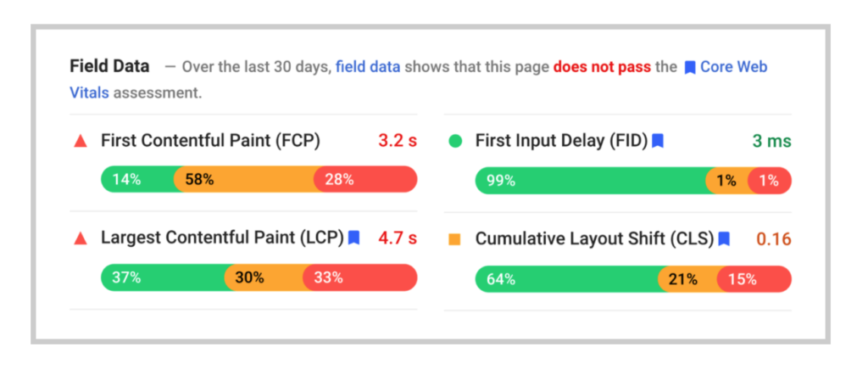Click the First Input Delay (FID) label
The height and width of the screenshot is (375, 868).
click(x=561, y=141)
